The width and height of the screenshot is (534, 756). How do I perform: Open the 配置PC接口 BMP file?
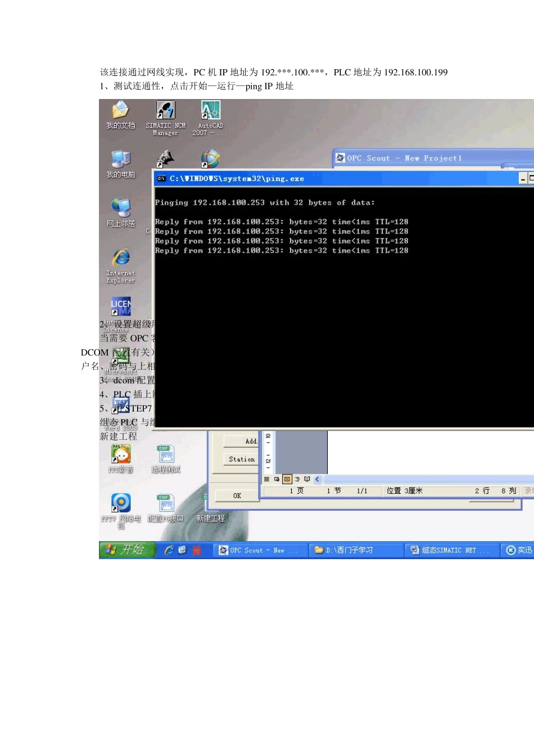(x=166, y=503)
